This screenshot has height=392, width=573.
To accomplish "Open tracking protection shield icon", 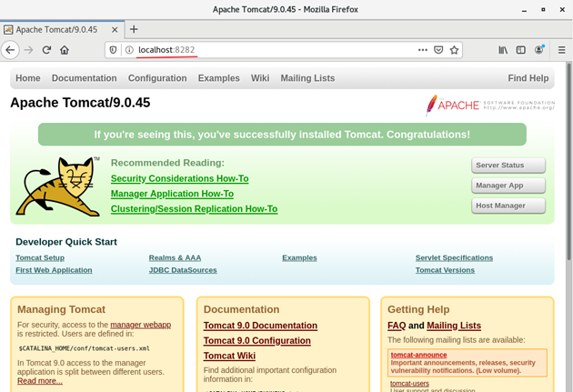I will click(113, 50).
